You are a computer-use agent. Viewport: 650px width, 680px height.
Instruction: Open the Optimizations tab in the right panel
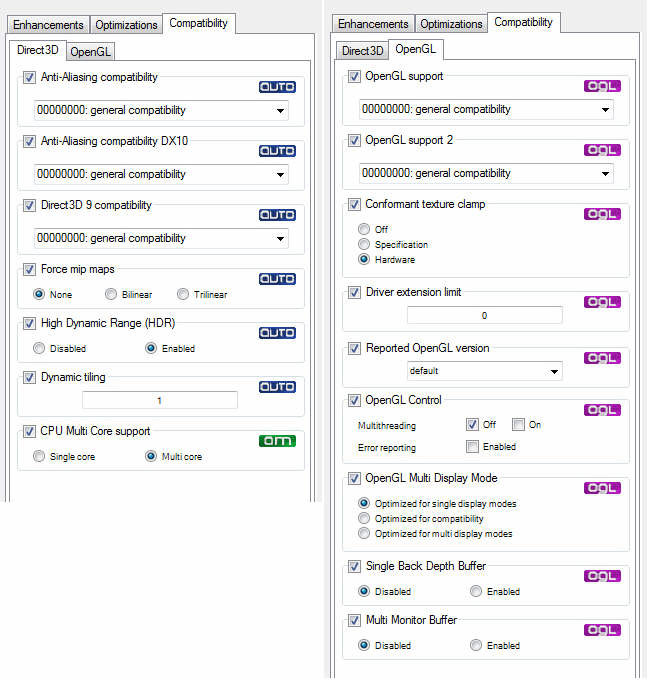(451, 24)
